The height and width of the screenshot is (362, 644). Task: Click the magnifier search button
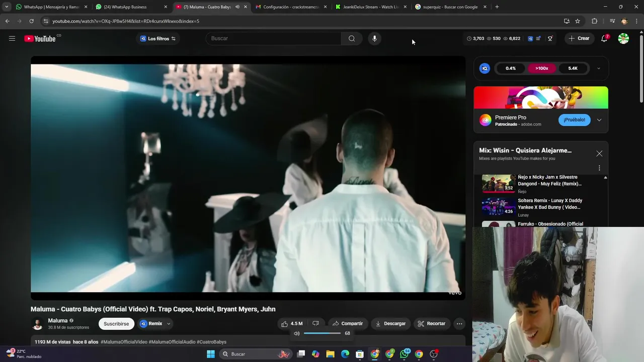pos(352,38)
